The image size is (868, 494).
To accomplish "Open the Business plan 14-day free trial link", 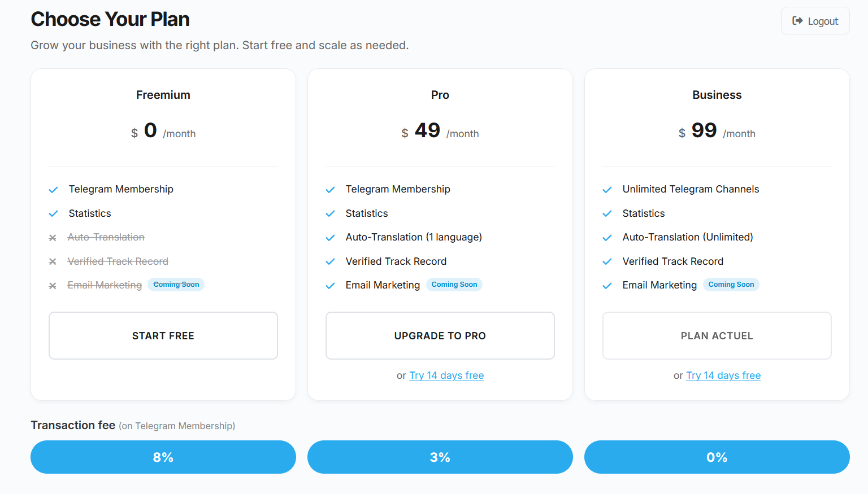I will pos(723,375).
